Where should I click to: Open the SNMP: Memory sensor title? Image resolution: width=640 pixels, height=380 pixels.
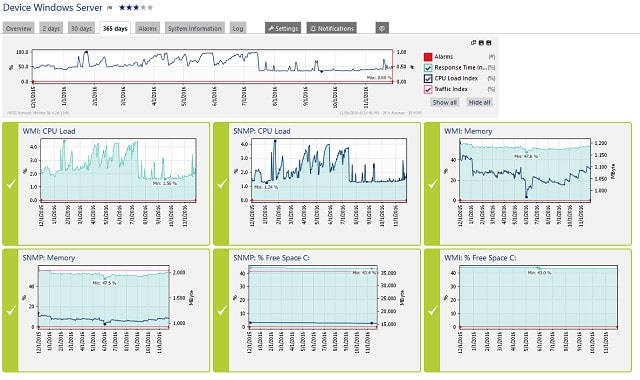[49, 258]
